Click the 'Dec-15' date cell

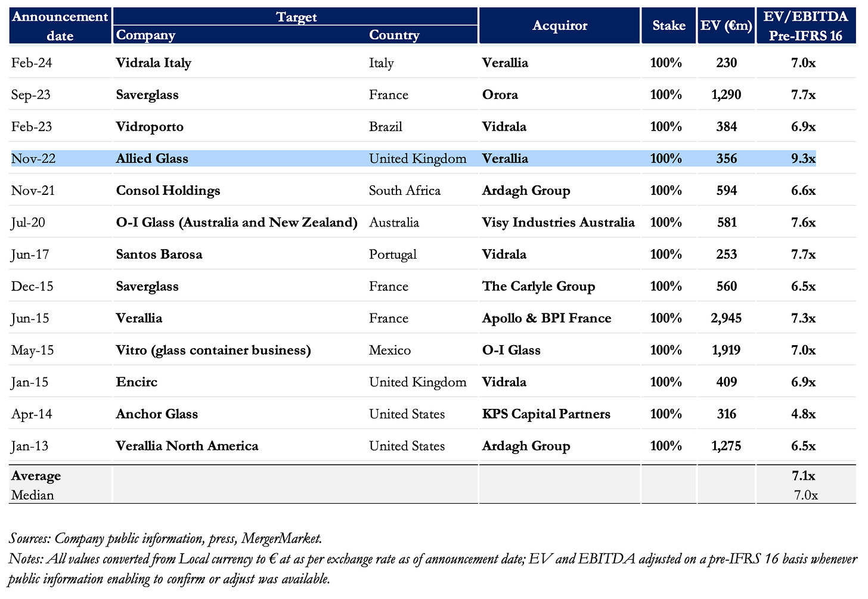tap(32, 286)
